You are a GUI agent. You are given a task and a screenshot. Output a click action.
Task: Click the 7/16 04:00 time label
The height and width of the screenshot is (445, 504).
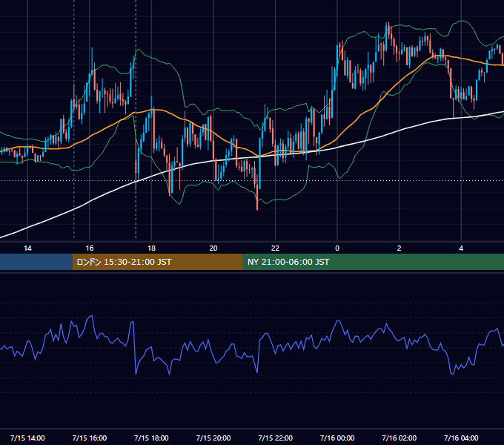[x=461, y=438]
